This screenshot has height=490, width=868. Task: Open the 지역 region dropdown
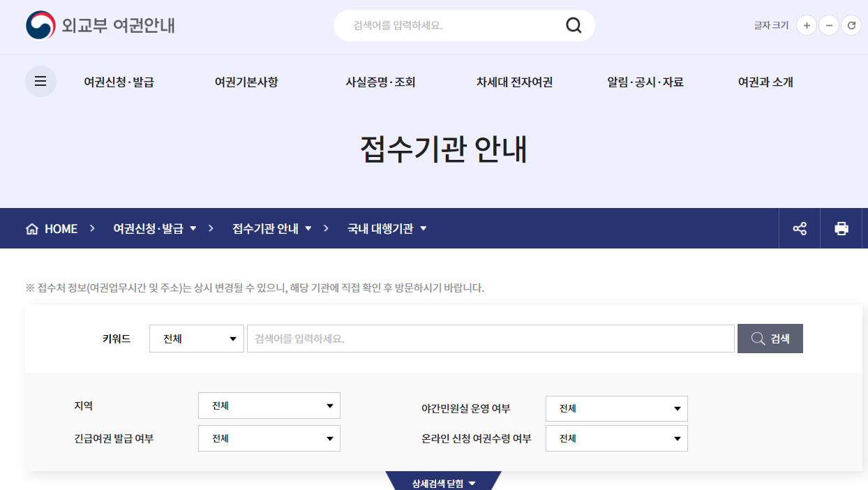(269, 406)
